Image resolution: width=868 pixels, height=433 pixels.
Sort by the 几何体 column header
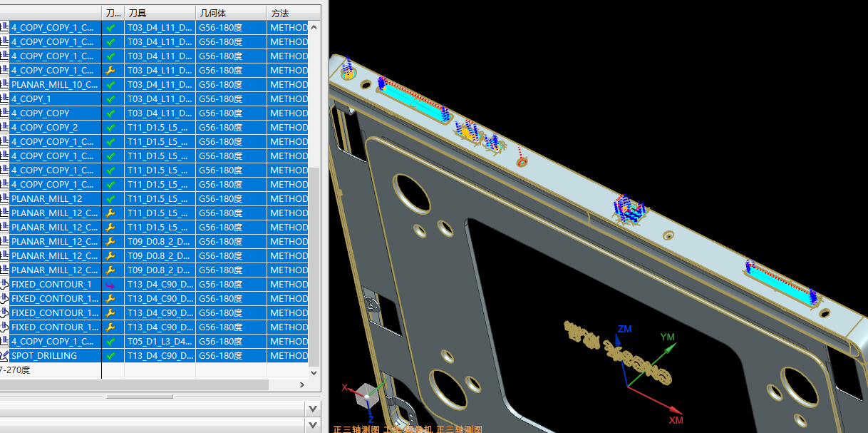point(232,13)
